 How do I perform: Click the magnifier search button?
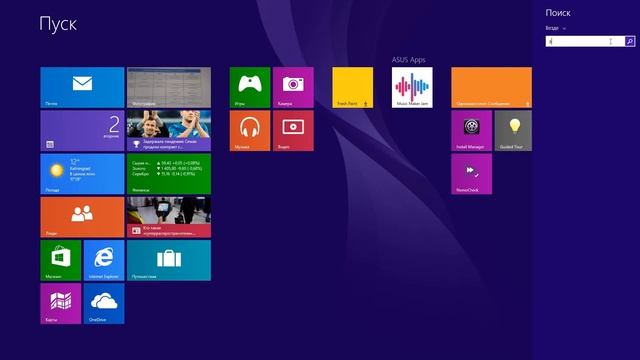click(630, 41)
